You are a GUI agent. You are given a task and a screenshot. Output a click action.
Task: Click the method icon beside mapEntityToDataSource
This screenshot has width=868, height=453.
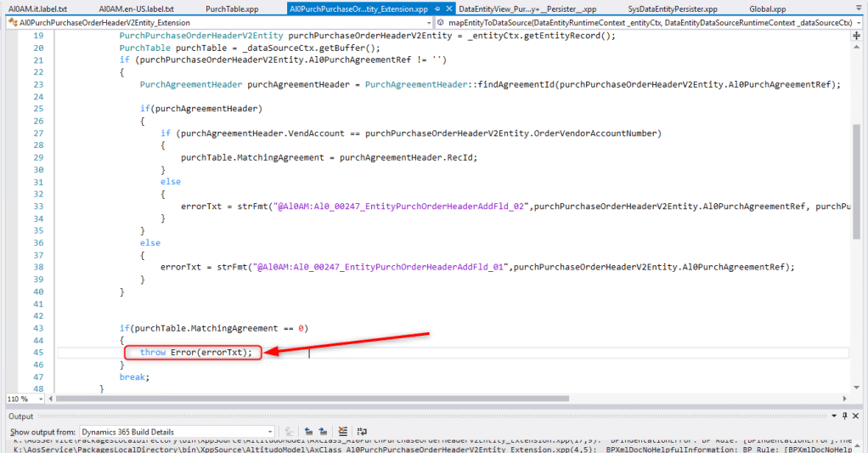coord(442,22)
